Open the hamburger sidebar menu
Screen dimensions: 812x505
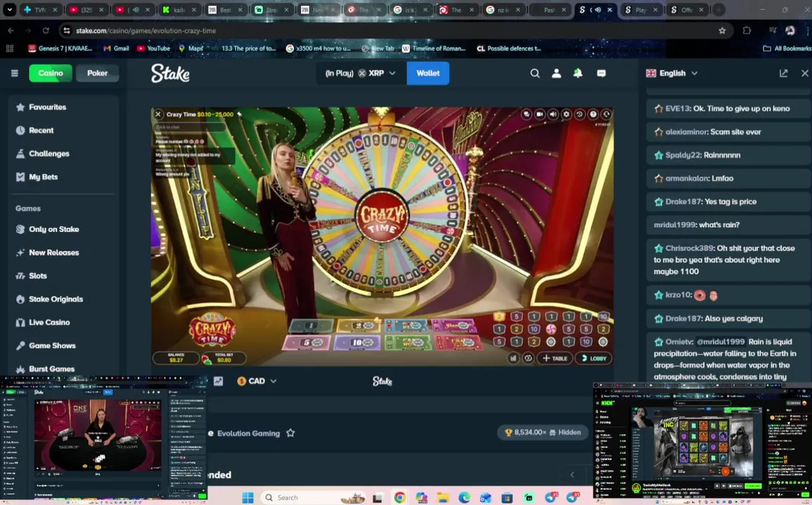tap(15, 73)
